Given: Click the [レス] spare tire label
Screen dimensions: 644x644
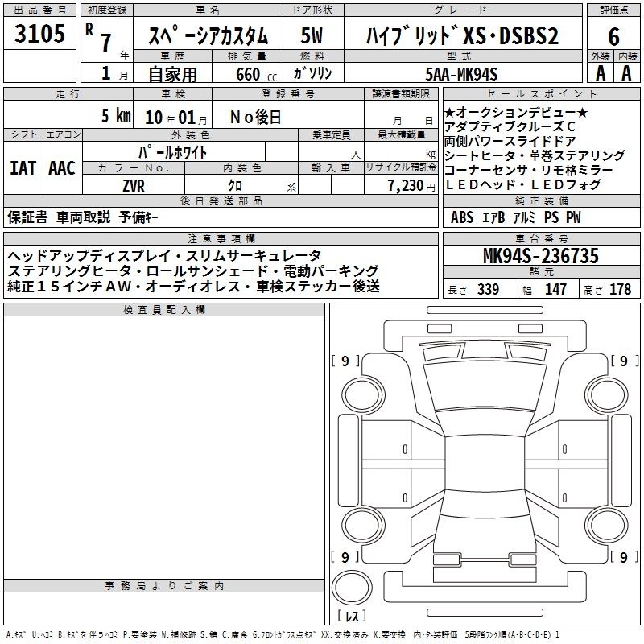Looking at the screenshot, I should [352, 617].
